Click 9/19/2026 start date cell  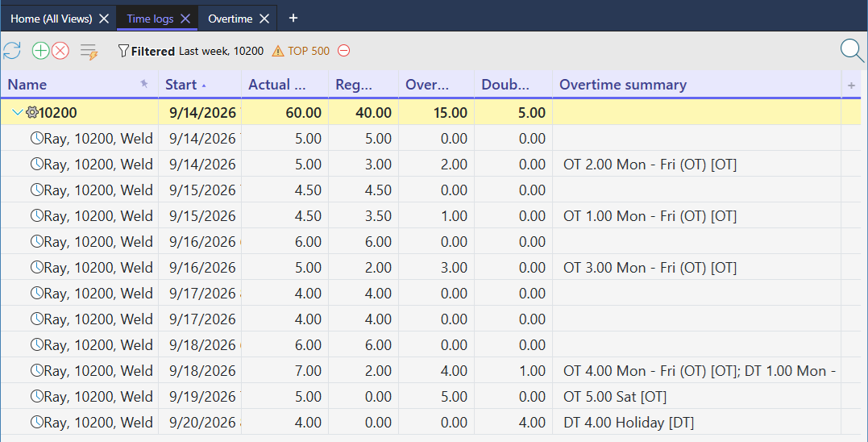(x=201, y=397)
